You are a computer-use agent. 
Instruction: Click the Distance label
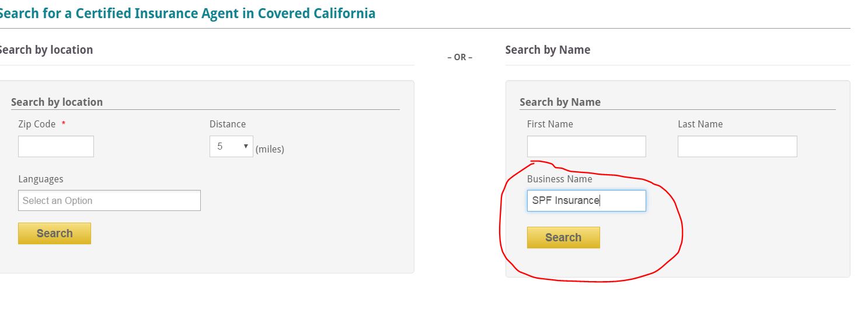tap(228, 124)
